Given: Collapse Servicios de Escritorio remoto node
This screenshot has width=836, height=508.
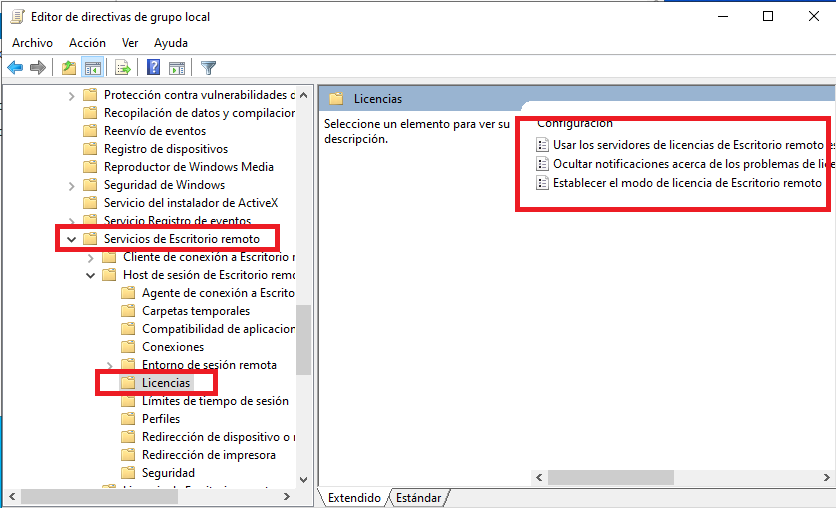Looking at the screenshot, I should [71, 239].
